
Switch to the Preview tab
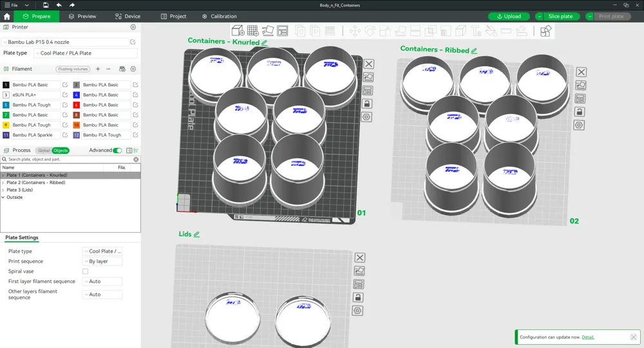pos(82,16)
